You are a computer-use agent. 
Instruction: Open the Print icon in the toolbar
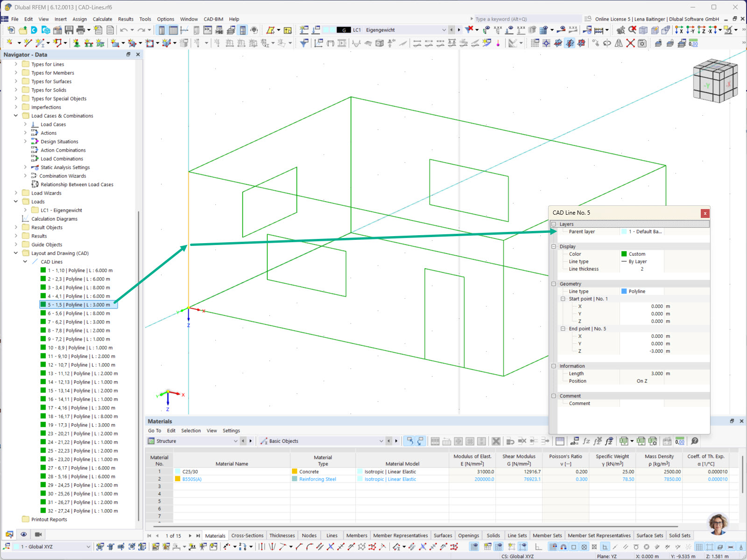pyautogui.click(x=80, y=29)
